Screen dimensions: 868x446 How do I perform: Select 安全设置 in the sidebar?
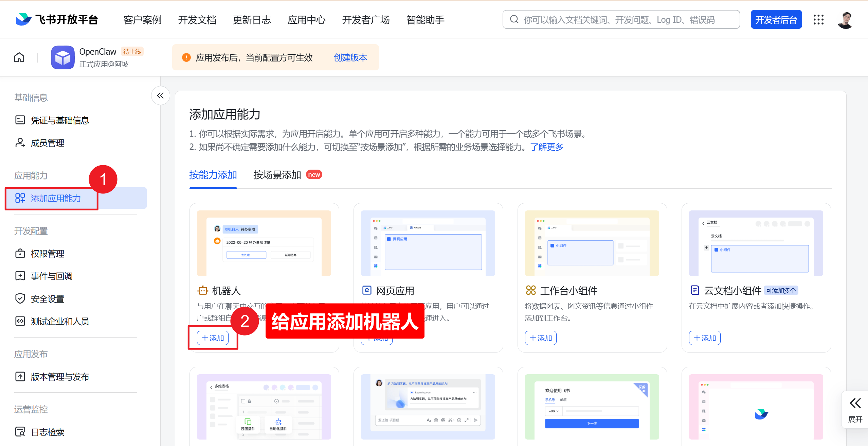[x=47, y=298]
